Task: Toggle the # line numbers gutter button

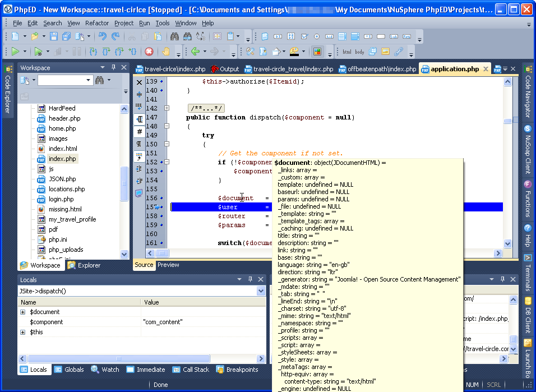Action: [139, 132]
